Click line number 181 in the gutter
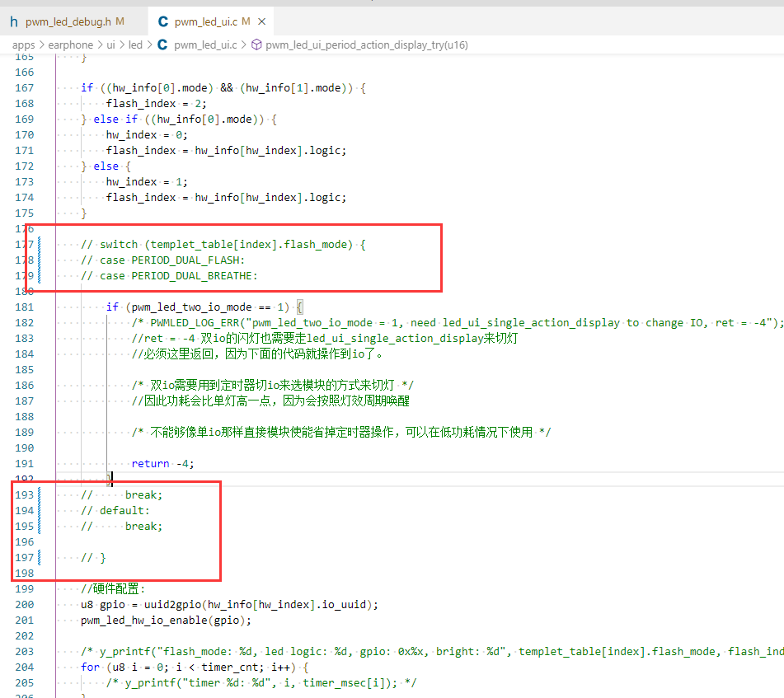The height and width of the screenshot is (698, 784). tap(25, 307)
